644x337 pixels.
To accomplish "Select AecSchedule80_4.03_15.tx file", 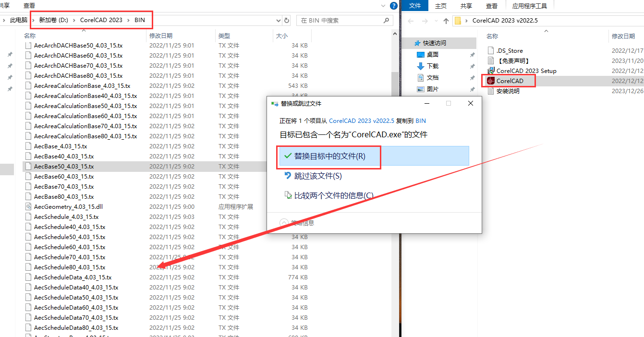I will point(70,267).
